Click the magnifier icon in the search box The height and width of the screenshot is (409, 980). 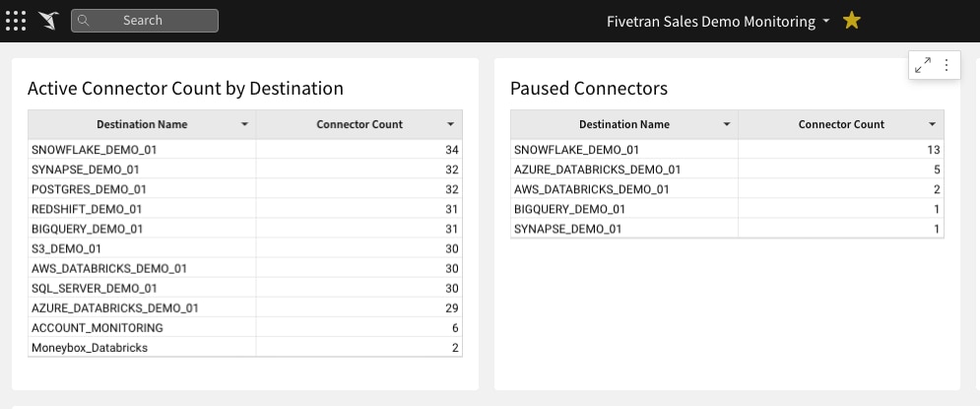pyautogui.click(x=83, y=21)
